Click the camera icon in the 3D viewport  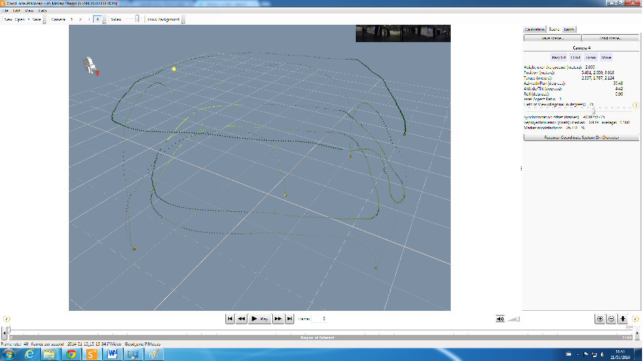(90, 66)
